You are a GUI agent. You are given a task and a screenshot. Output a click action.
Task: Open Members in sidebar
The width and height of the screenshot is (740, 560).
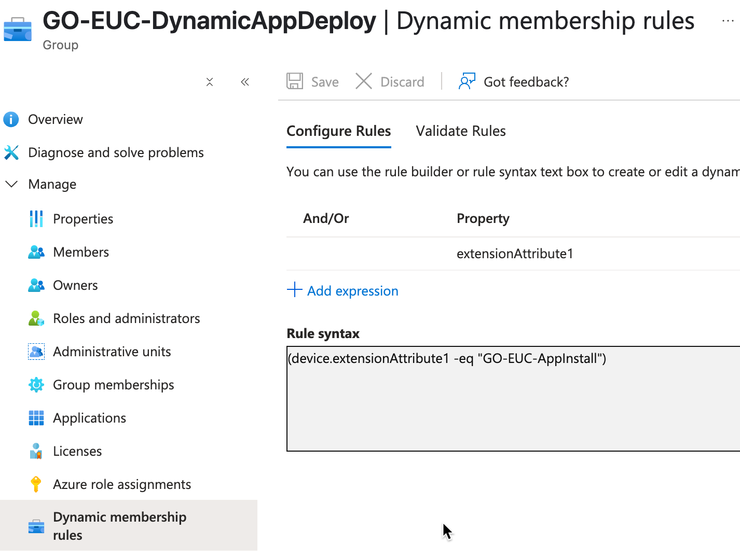pyautogui.click(x=81, y=252)
